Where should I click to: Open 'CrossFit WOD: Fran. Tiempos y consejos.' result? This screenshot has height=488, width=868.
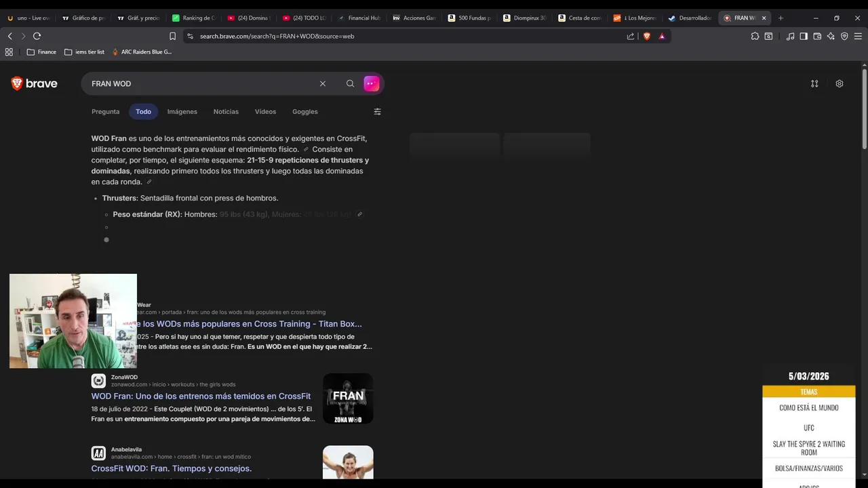click(172, 468)
